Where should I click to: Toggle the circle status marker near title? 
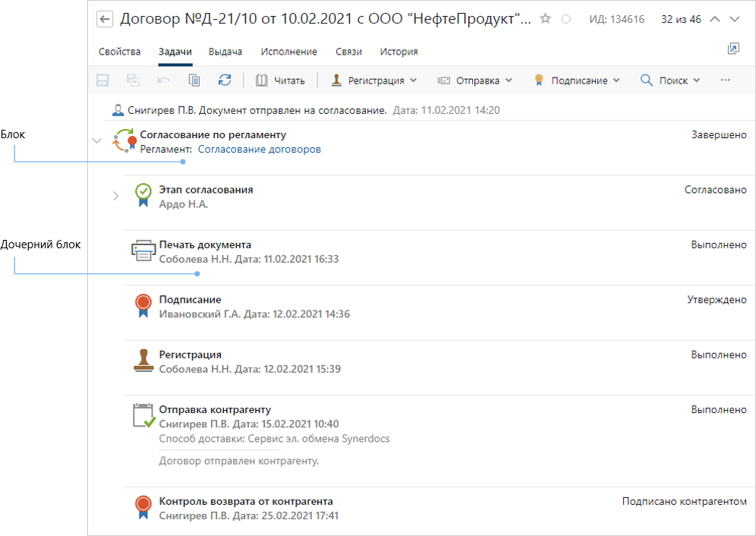(565, 20)
